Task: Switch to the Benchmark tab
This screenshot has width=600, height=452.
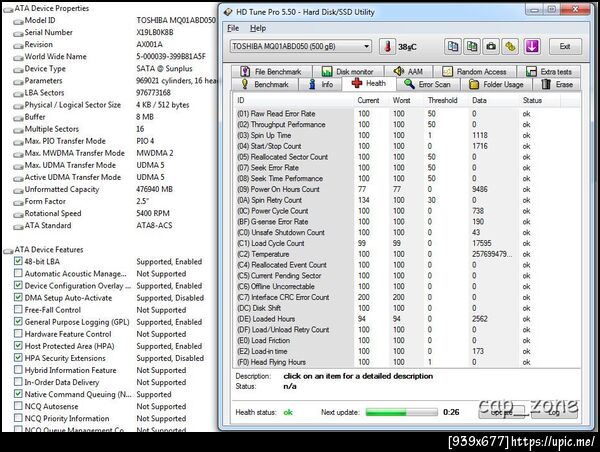Action: tap(265, 84)
